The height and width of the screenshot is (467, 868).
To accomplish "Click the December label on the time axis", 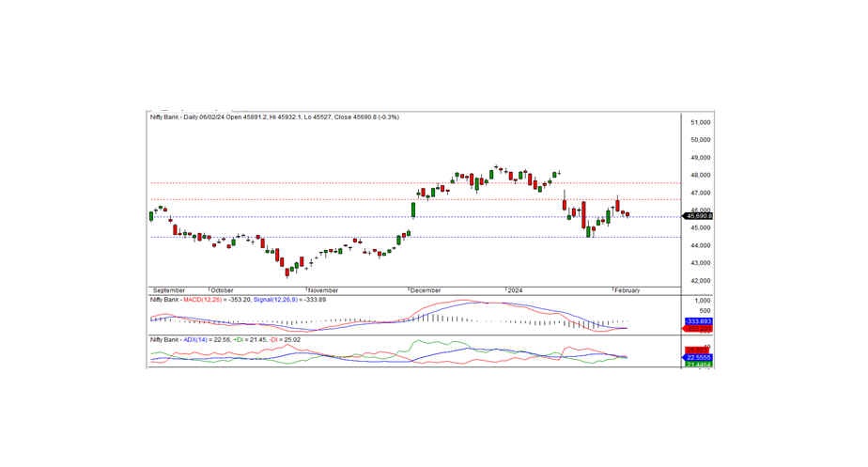I will click(x=426, y=290).
